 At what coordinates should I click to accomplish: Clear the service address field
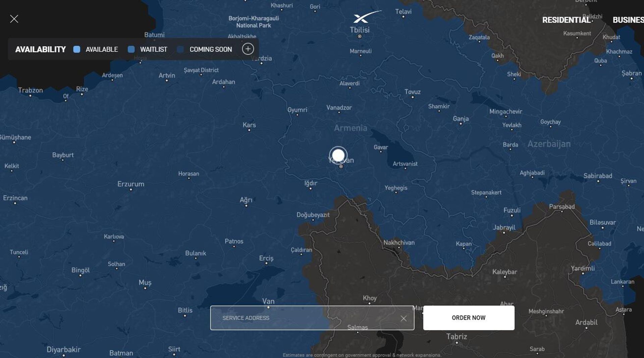404,318
